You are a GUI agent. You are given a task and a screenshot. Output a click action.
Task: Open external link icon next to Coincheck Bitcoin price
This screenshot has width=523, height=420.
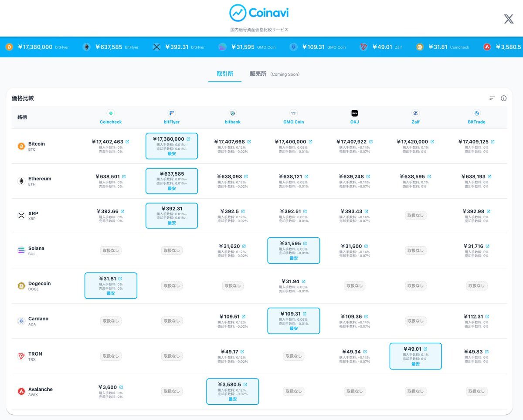click(x=127, y=142)
